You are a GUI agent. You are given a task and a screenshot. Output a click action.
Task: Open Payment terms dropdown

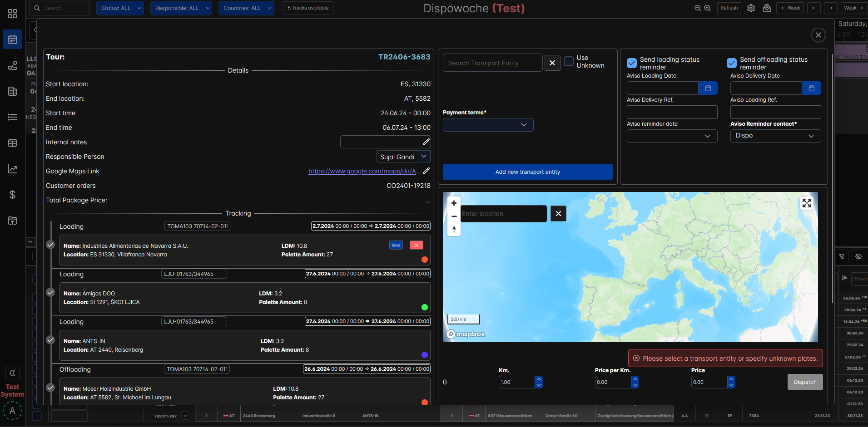pyautogui.click(x=488, y=125)
